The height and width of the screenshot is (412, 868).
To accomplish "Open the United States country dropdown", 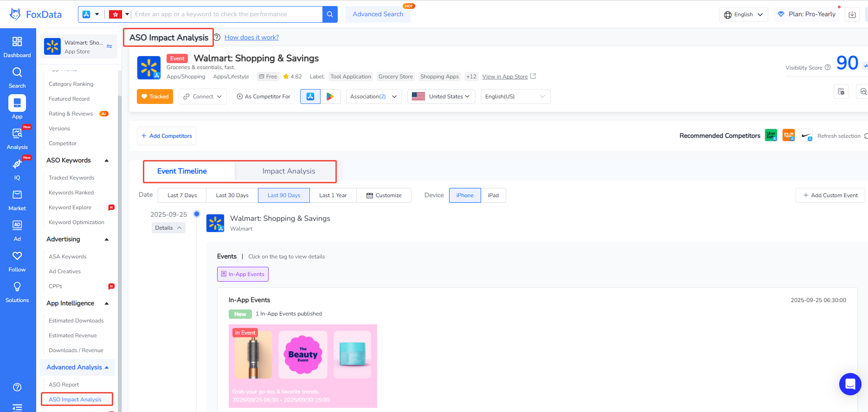I will [441, 97].
